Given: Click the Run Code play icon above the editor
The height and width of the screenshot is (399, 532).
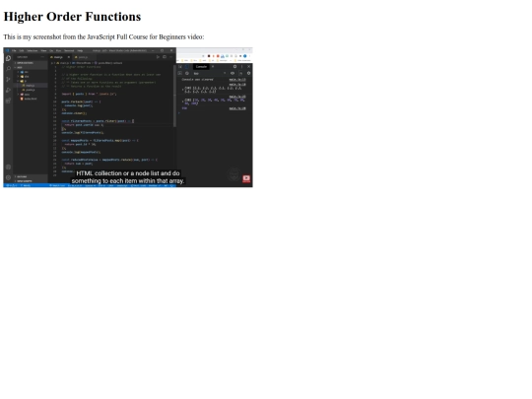Looking at the screenshot, I should 158,57.
